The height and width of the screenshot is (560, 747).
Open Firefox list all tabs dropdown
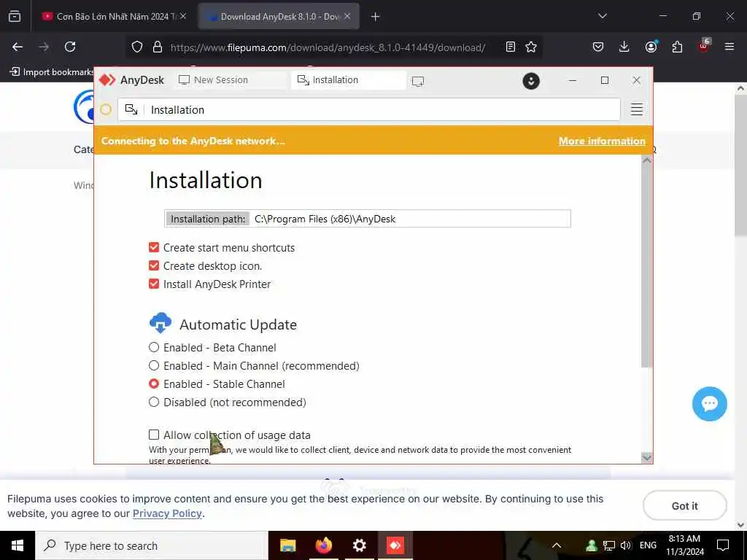pos(602,16)
